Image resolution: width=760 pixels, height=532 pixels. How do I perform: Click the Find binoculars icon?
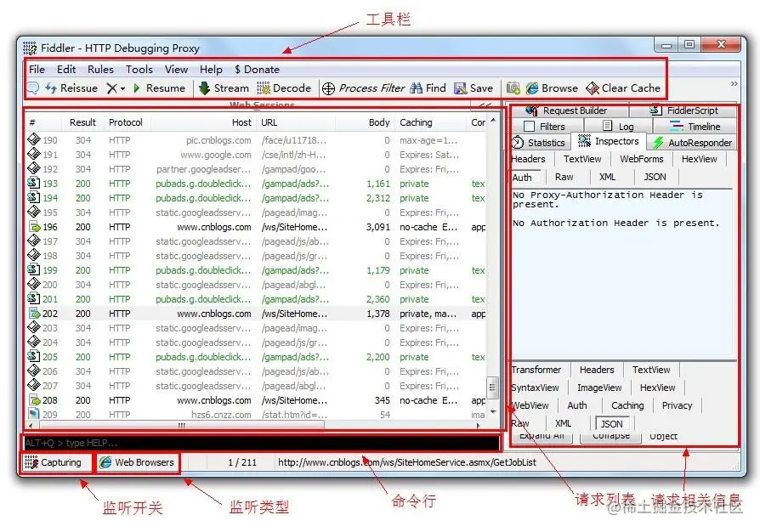tap(416, 88)
